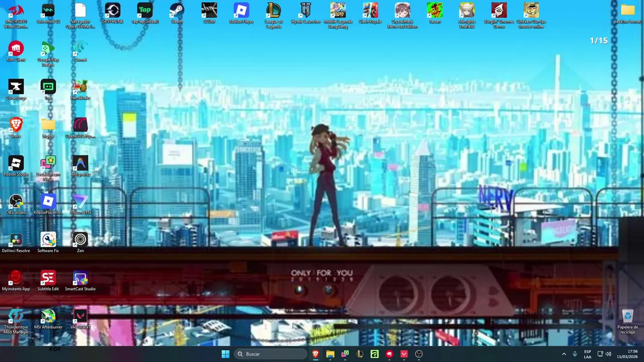
Task: Open the Voicemod V3 desktop shortcut
Action: pos(48,14)
